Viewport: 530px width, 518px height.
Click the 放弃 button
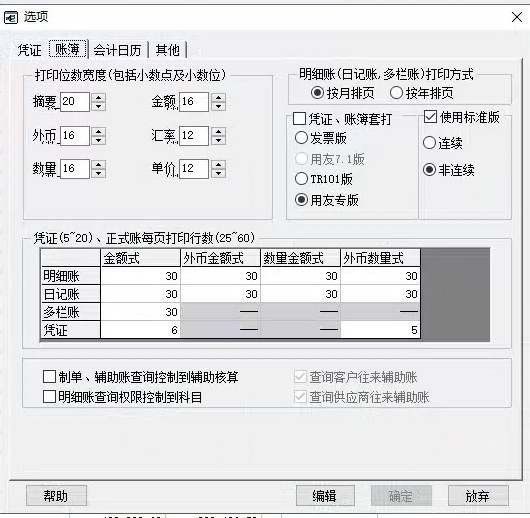[478, 496]
